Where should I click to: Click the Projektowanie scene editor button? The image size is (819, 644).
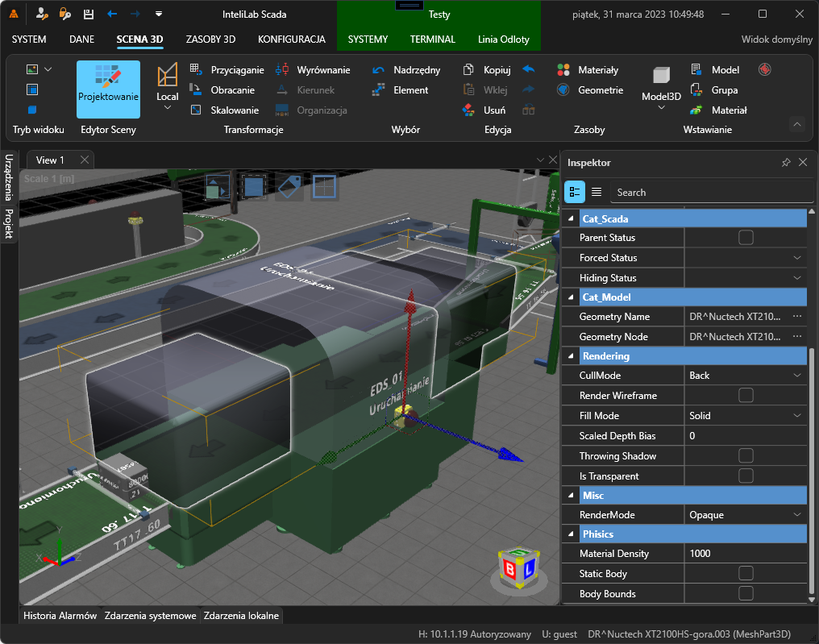pos(107,89)
